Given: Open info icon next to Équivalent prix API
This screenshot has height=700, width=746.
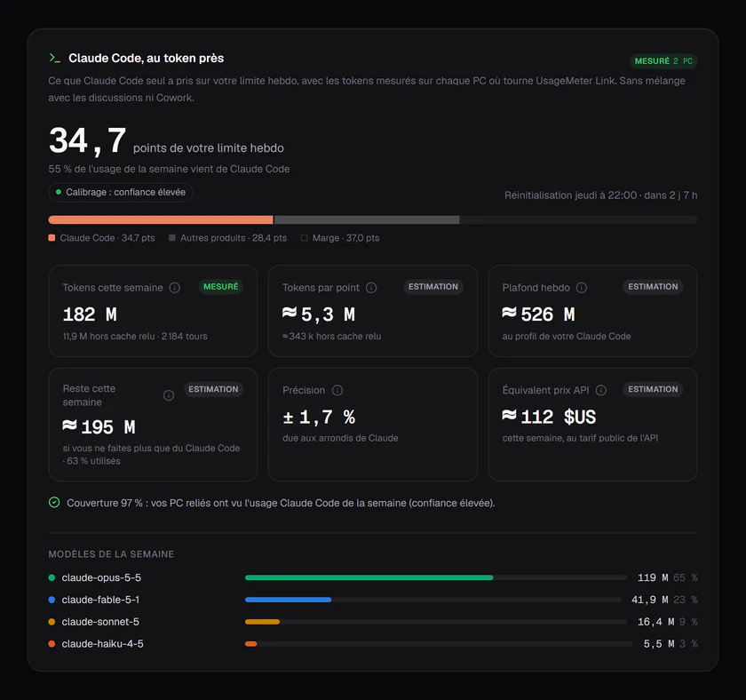Looking at the screenshot, I should tap(601, 390).
